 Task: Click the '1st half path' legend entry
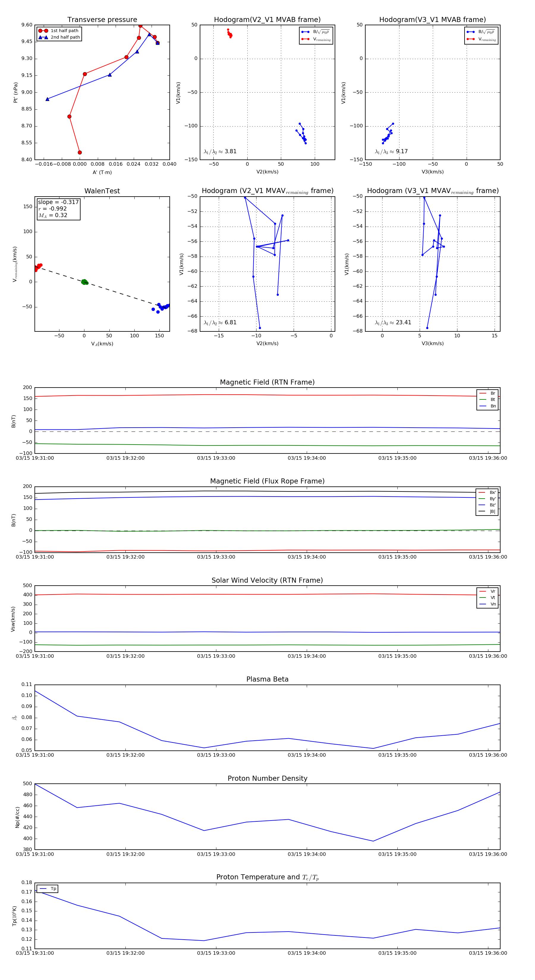click(x=59, y=31)
